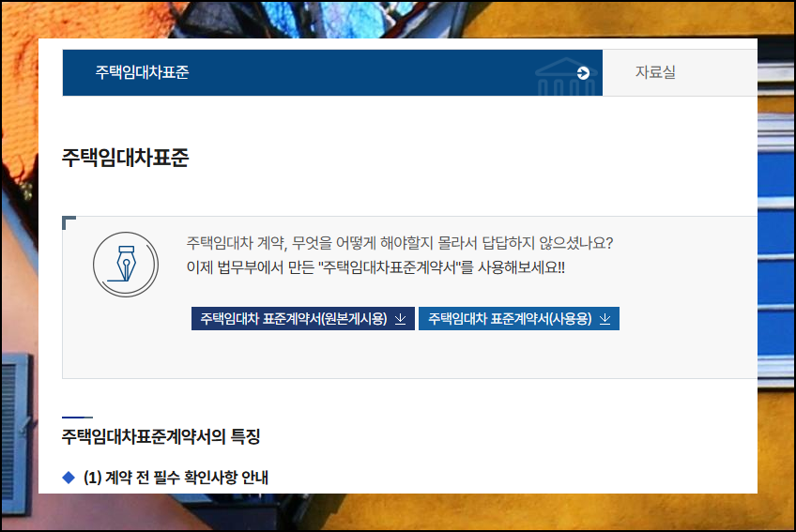The image size is (796, 532).
Task: Click download arrow icon on 사용용 button
Action: point(605,319)
